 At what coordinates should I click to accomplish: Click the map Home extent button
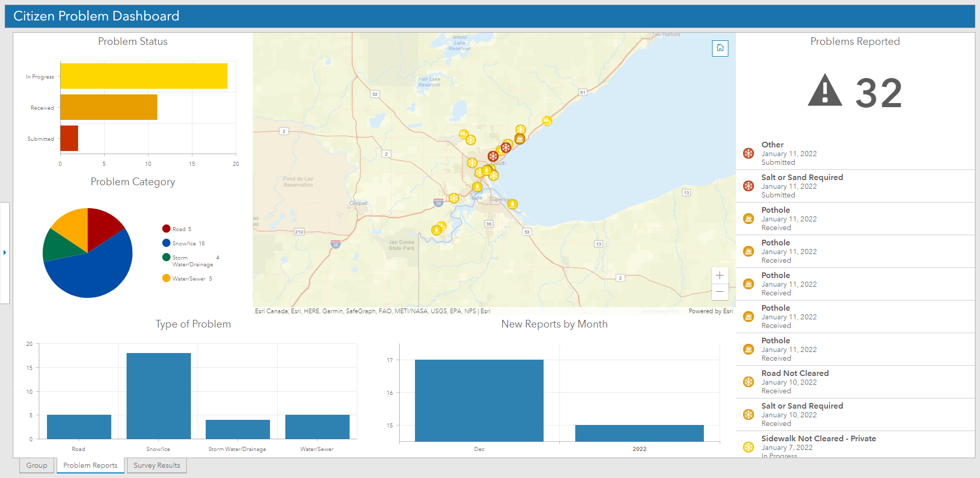[720, 48]
